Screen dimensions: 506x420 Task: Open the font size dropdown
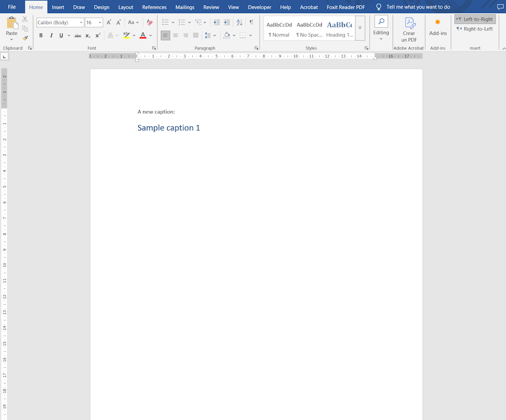coord(100,23)
